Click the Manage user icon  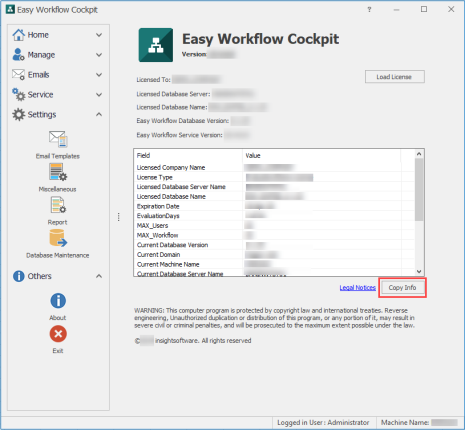pos(18,55)
